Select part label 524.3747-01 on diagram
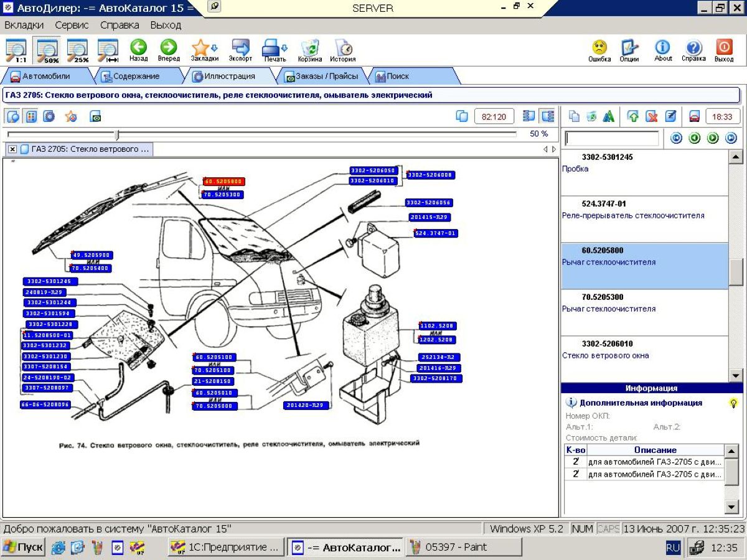Screen dimensions: 747x560 pos(436,233)
